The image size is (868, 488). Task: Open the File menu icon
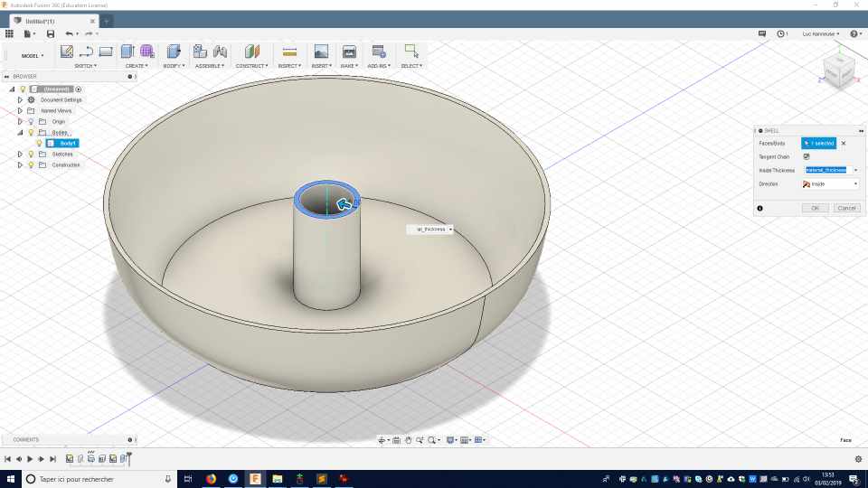[29, 33]
